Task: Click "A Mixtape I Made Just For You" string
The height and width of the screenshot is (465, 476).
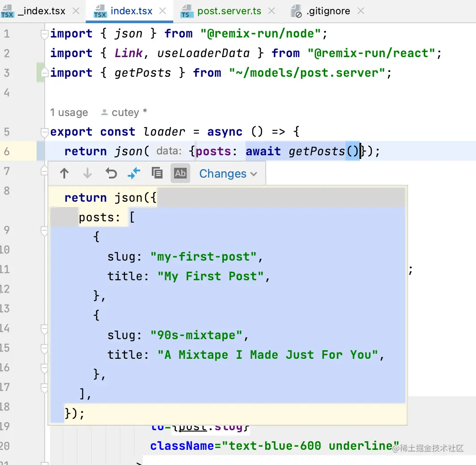Action: (x=267, y=355)
